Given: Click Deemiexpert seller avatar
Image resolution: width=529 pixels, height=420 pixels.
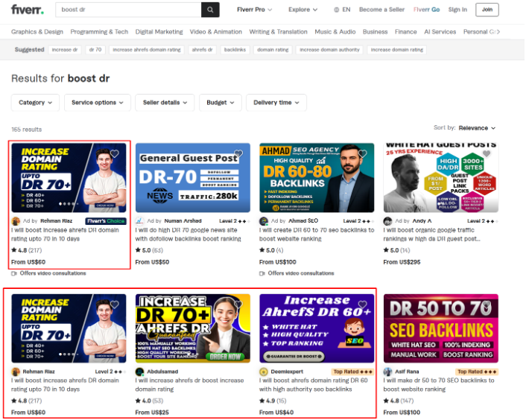Looking at the screenshot, I should click(263, 372).
